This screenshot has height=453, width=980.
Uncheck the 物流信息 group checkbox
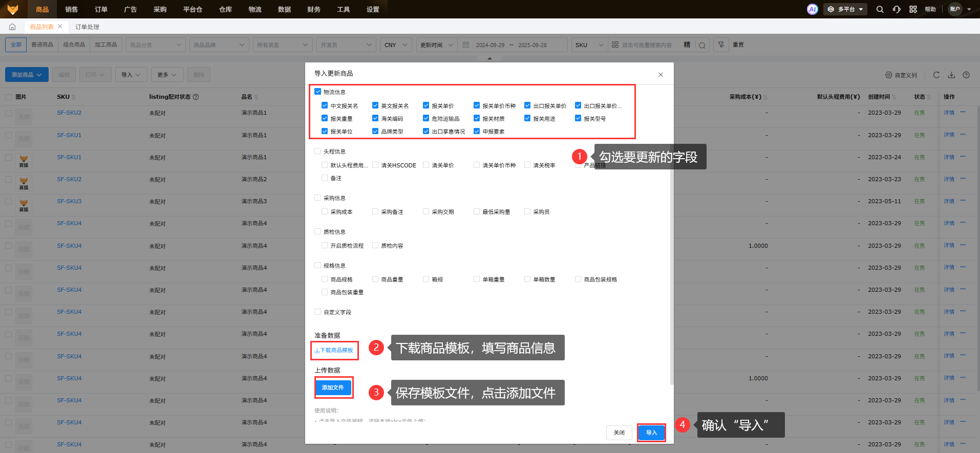(x=318, y=92)
